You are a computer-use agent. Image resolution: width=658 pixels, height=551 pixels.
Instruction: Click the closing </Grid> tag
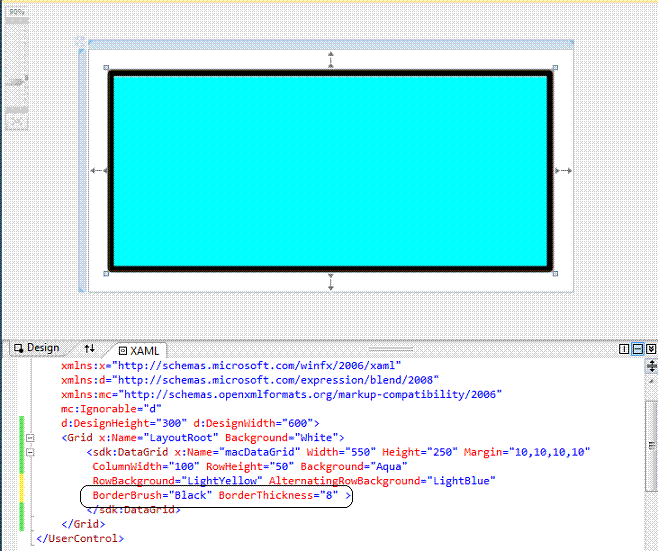(83, 524)
